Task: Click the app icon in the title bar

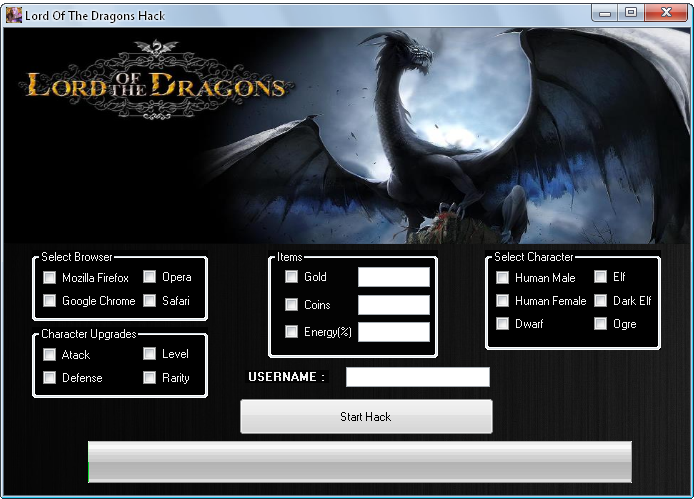Action: tap(14, 15)
